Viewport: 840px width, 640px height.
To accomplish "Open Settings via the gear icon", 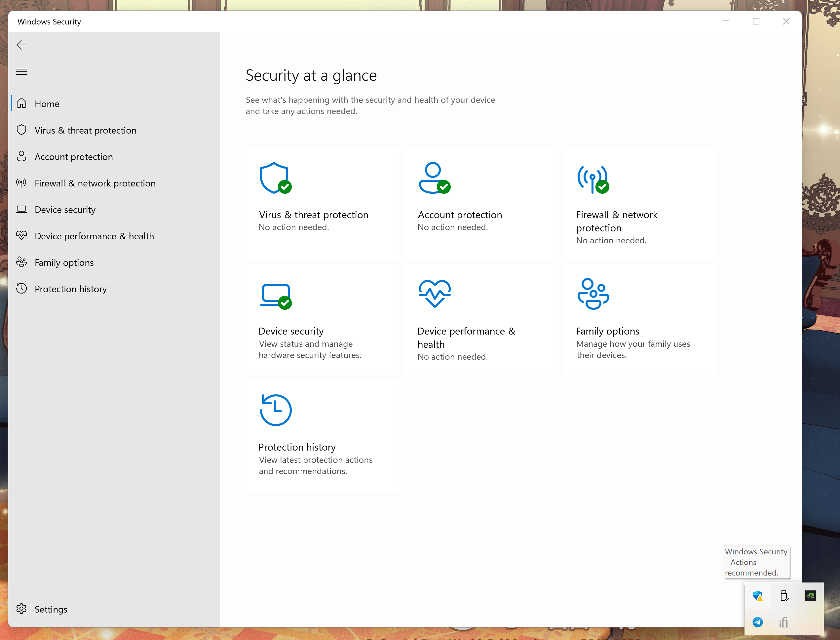I will [22, 609].
